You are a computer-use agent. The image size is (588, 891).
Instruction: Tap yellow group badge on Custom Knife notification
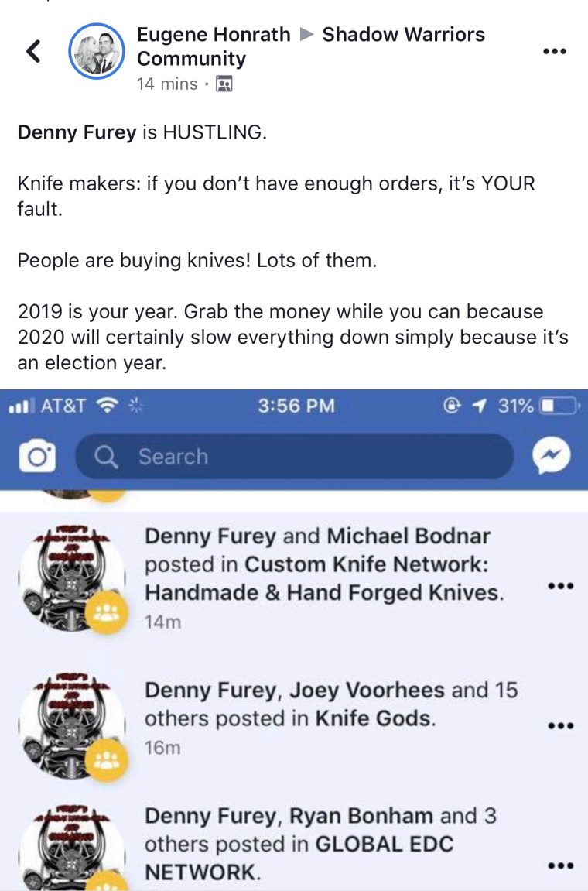pos(106,612)
